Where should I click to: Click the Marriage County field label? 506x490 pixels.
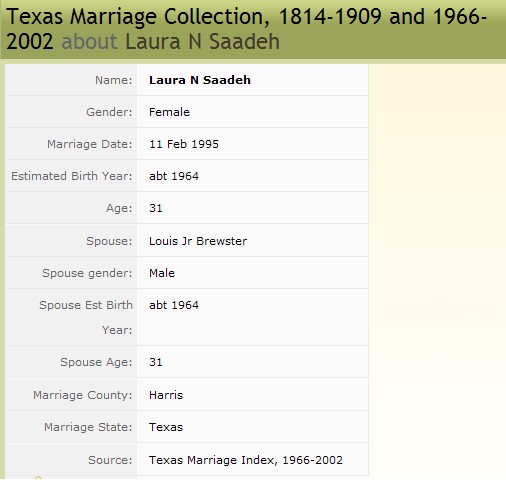click(x=83, y=395)
